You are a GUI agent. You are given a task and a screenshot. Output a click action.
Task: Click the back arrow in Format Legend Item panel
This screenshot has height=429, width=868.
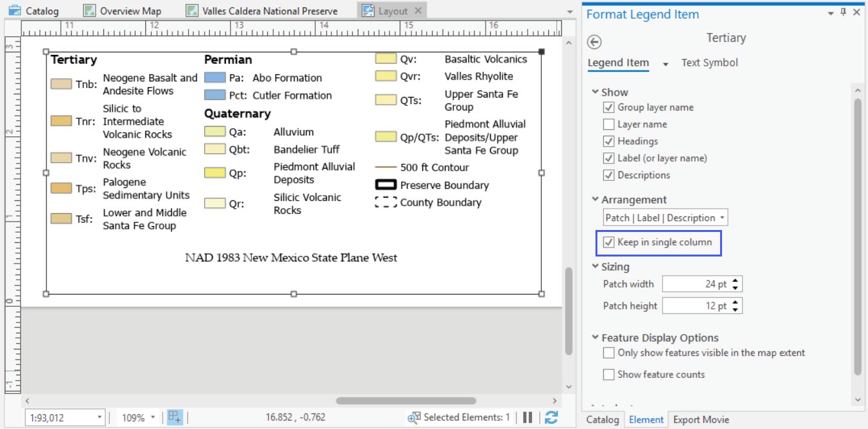tap(595, 41)
